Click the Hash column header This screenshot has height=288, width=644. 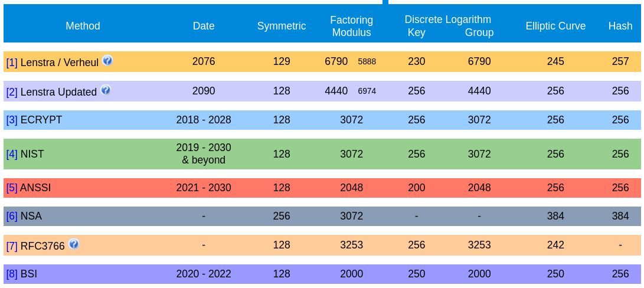620,26
